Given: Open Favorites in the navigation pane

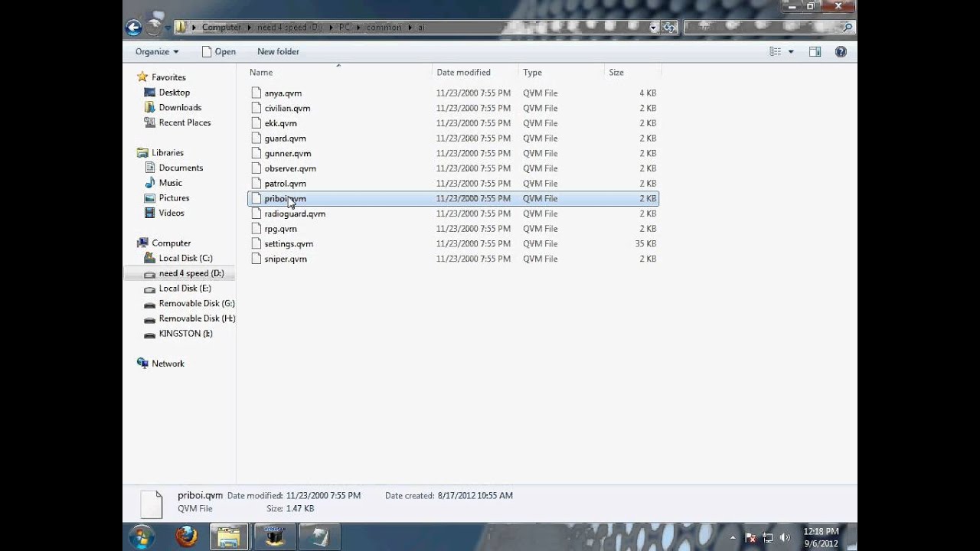Looking at the screenshot, I should click(x=168, y=77).
